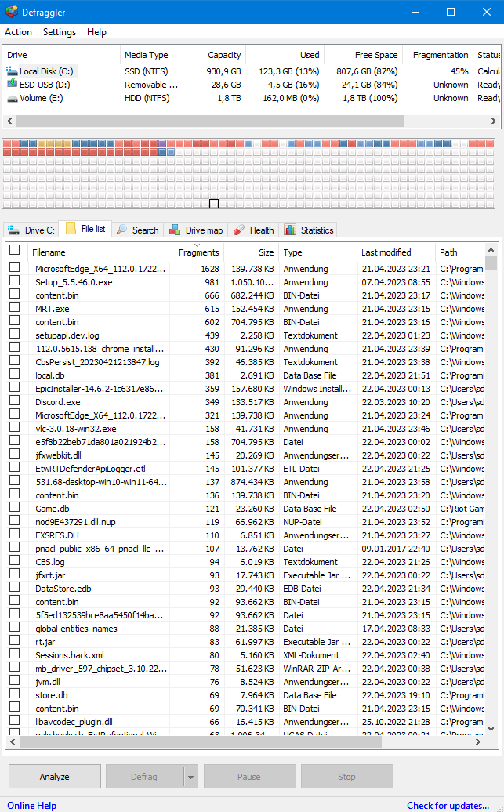Check the box for setupapi.dev.log
This screenshot has height=812, width=504.
15,334
